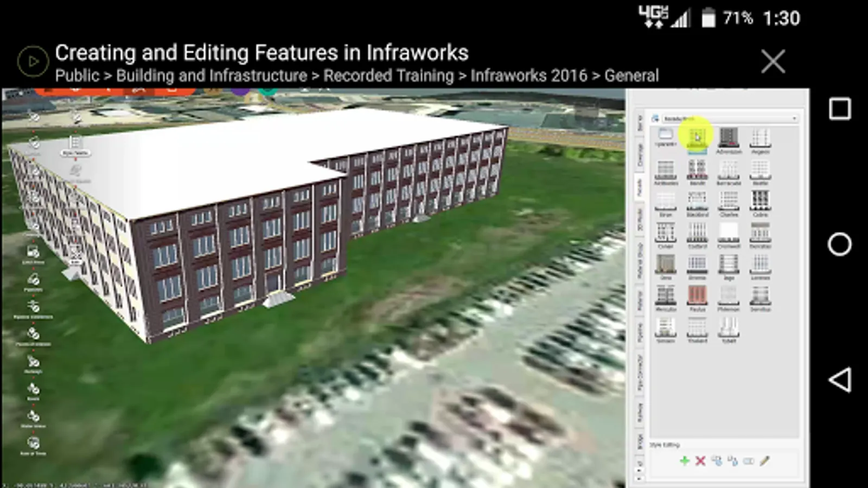868x488 pixels.
Task: Select the tan brown facade style thumbnail
Action: point(666,266)
